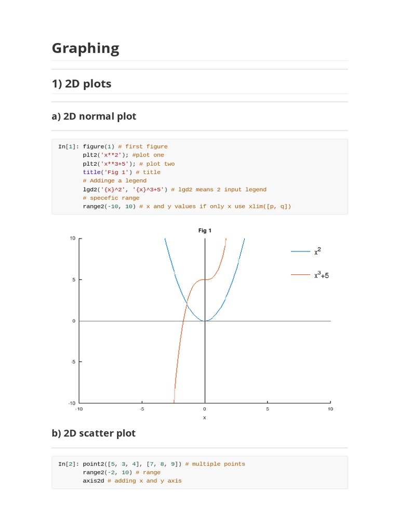Click the point2 code line in second cell
Image resolution: width=399 pixels, height=532 pixels.
point(164,464)
